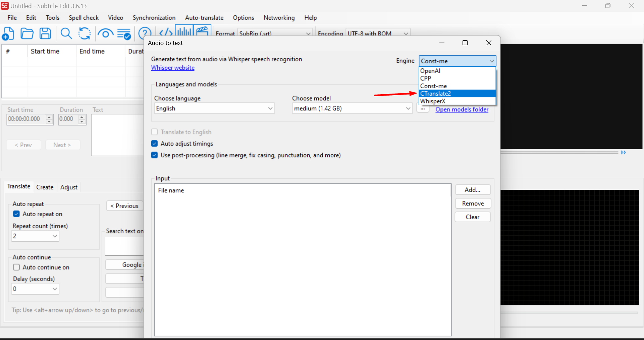Click the < Previous button
Image resolution: width=644 pixels, height=340 pixels.
(125, 206)
